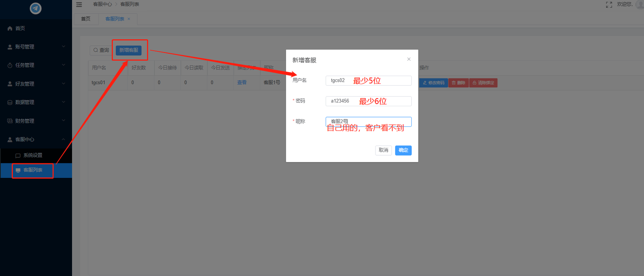The width and height of the screenshot is (644, 276).
Task: Close the 新增客服 dialog with the X
Action: [409, 59]
